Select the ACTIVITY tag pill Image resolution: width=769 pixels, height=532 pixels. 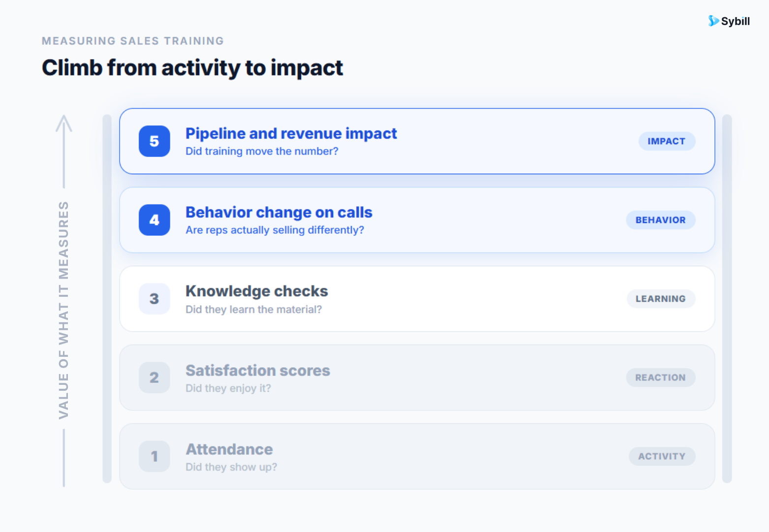(662, 456)
